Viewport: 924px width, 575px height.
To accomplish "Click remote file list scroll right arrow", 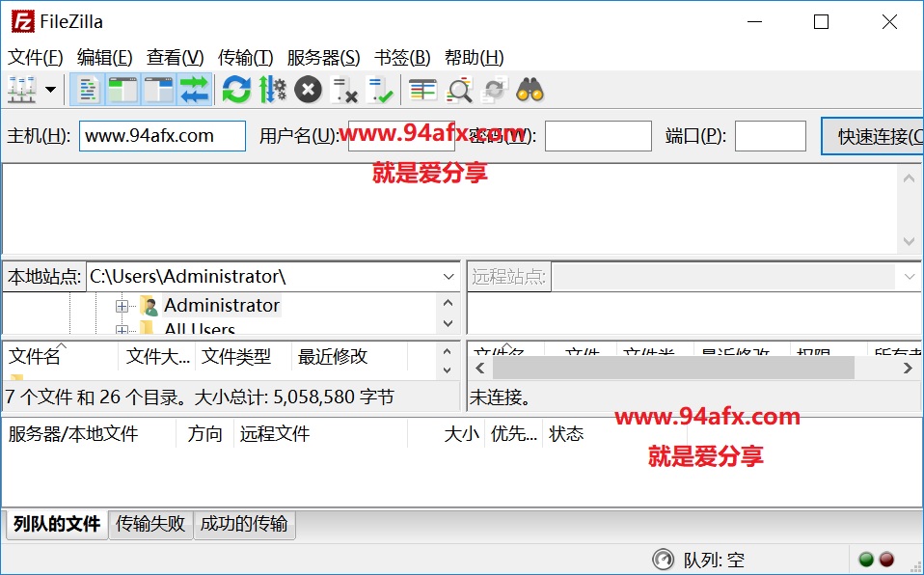I will pyautogui.click(x=908, y=368).
